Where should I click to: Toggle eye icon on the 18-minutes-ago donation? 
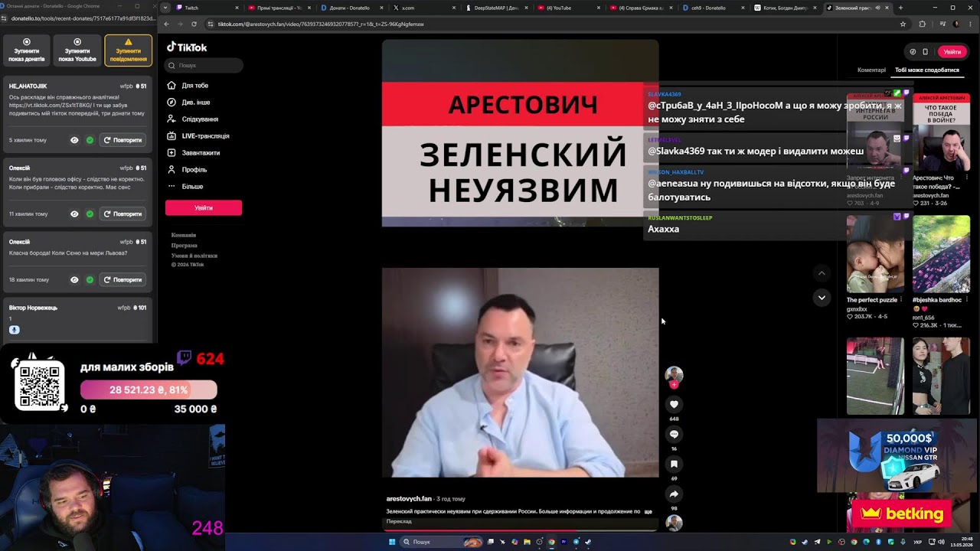(x=74, y=280)
